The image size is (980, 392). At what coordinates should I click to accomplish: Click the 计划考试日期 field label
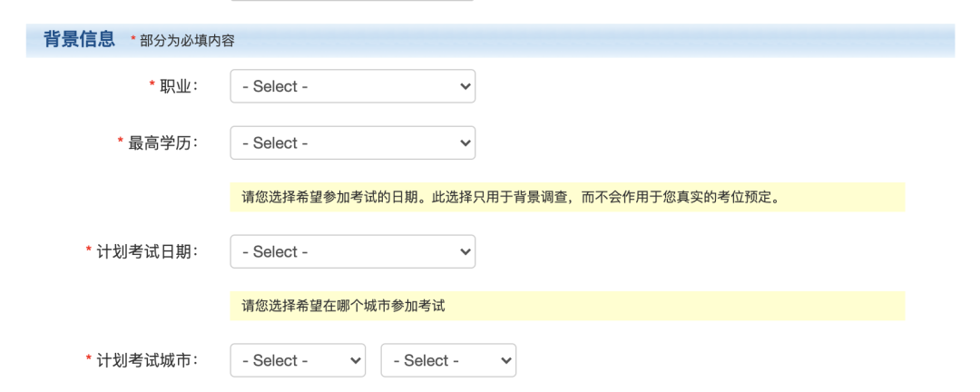tap(147, 252)
